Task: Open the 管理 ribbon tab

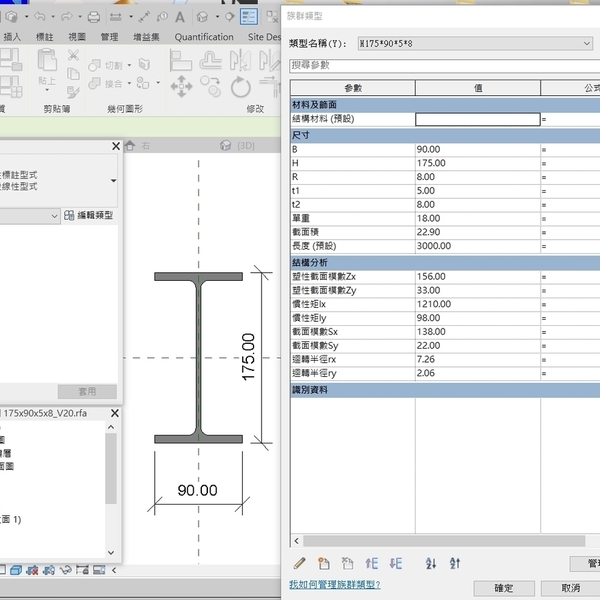Action: pyautogui.click(x=109, y=37)
